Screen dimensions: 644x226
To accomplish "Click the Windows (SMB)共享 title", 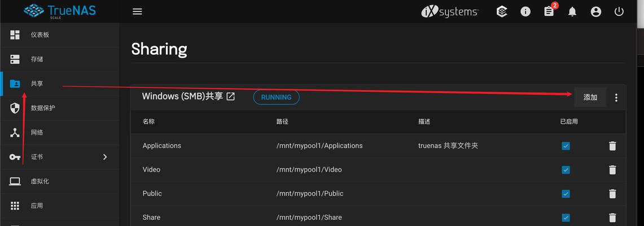I will (x=182, y=96).
